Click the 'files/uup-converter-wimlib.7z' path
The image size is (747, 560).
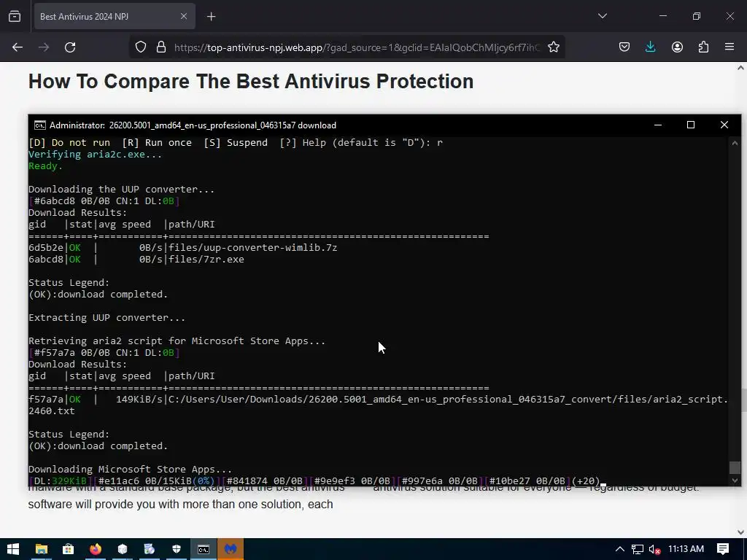[x=253, y=248]
